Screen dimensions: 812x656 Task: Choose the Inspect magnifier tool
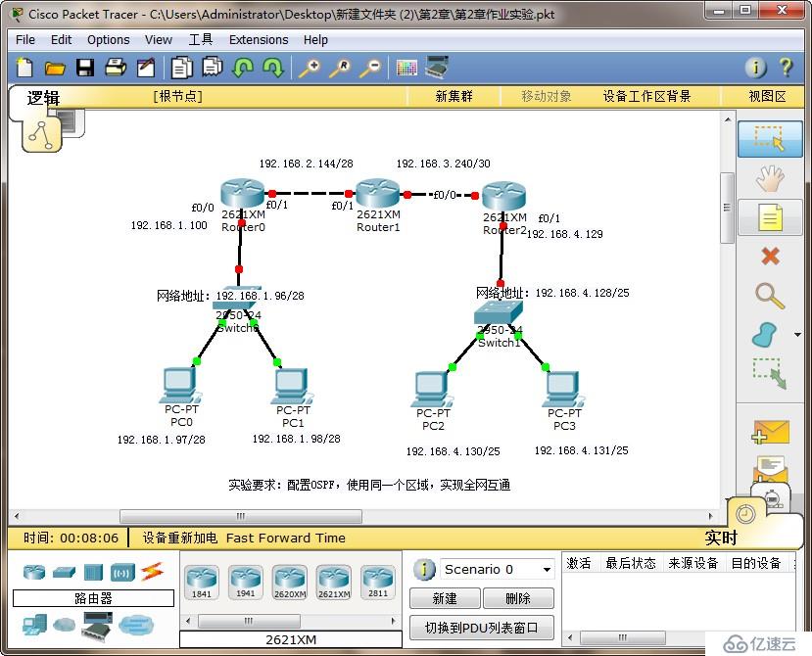pos(770,296)
